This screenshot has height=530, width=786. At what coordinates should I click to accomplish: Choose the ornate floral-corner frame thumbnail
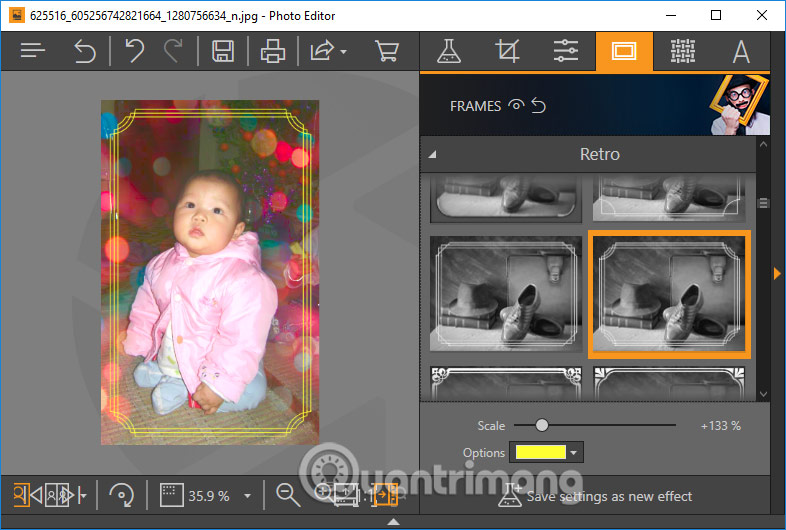(506, 383)
